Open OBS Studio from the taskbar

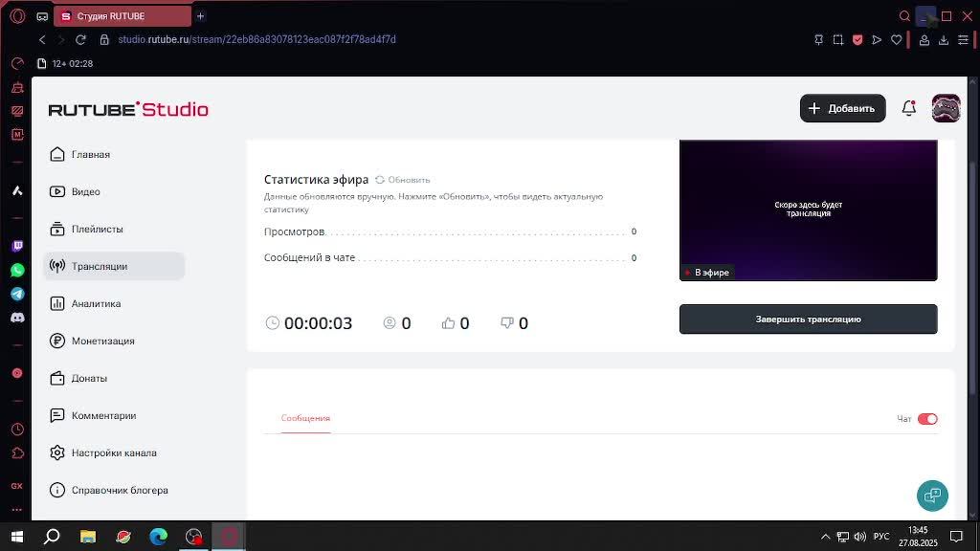click(x=193, y=537)
